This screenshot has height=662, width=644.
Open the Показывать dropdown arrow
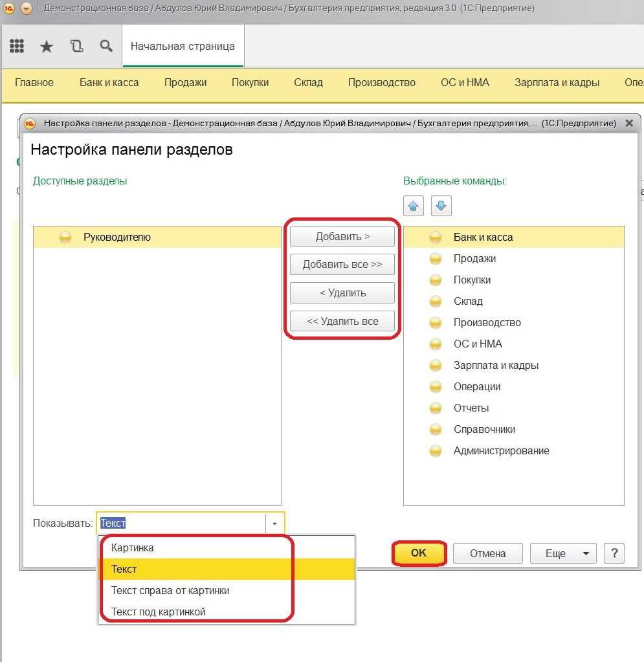coord(274,523)
